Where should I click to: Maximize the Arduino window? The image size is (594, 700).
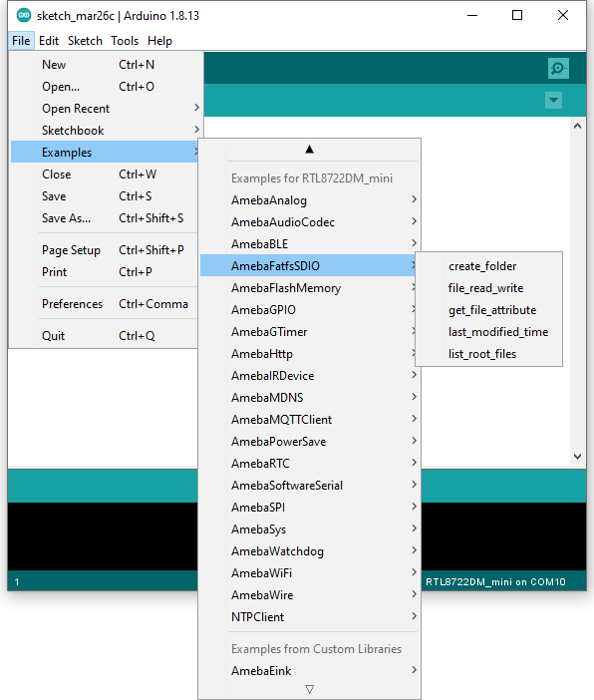[517, 15]
